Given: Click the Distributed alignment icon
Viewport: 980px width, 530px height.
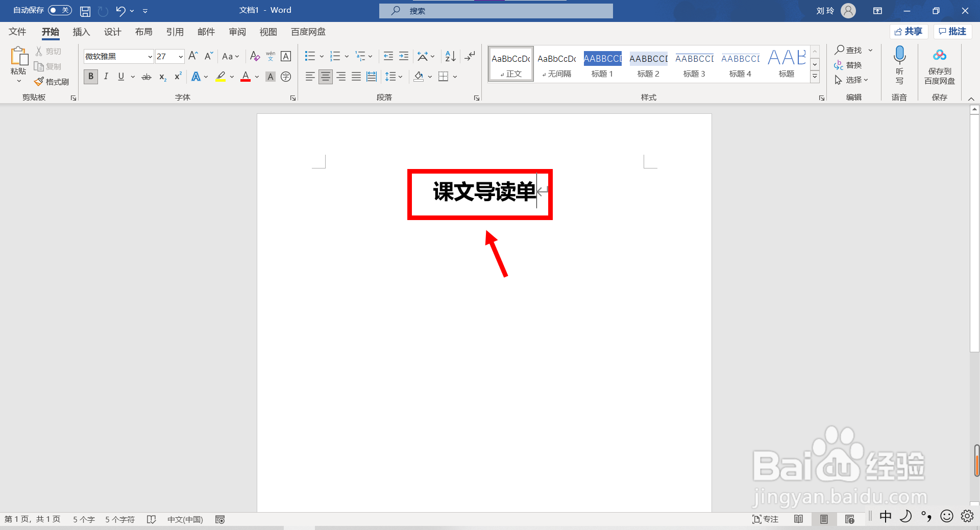Looking at the screenshot, I should [372, 77].
